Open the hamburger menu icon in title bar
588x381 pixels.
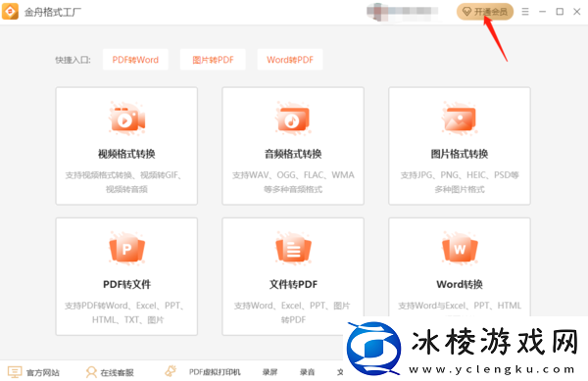pyautogui.click(x=525, y=12)
